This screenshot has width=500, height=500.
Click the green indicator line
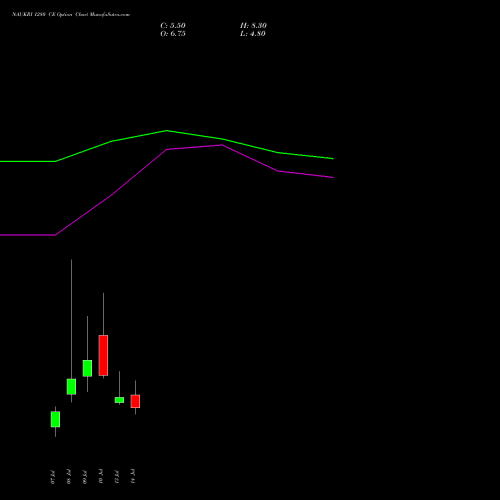pos(167,131)
